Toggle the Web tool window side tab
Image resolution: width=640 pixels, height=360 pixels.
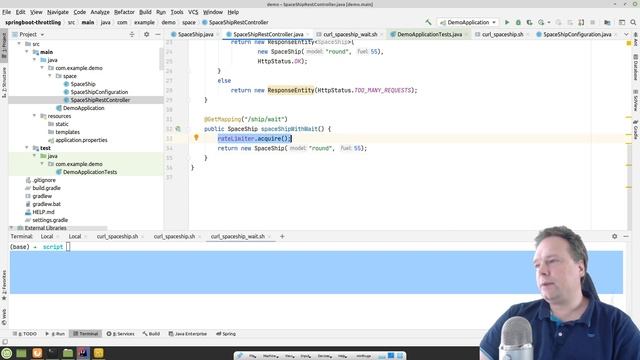pyautogui.click(x=4, y=317)
